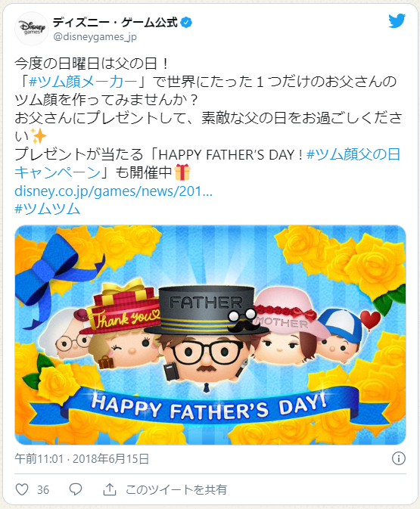Viewport: 420px width, 509px height.
Task: Open the tweet info circle icon
Action: 399,458
